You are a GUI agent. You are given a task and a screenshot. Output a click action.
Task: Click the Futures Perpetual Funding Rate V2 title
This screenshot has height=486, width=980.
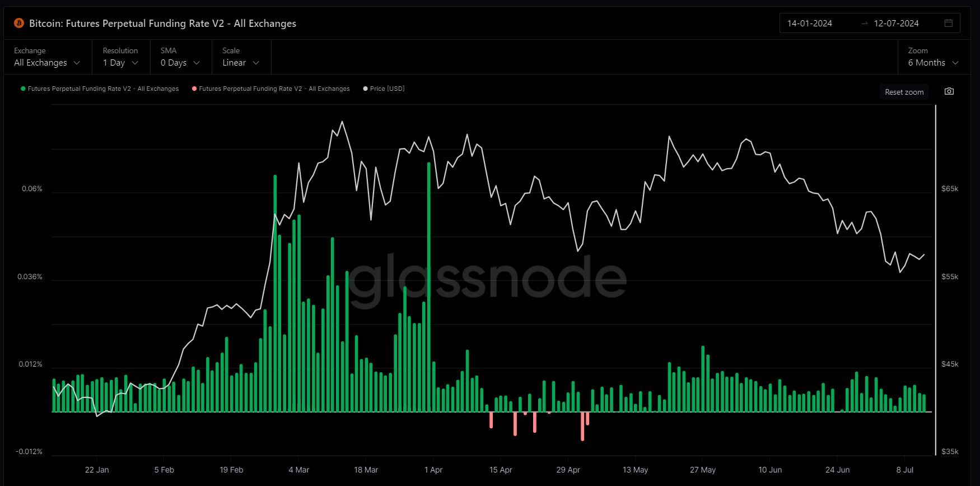[x=162, y=24]
